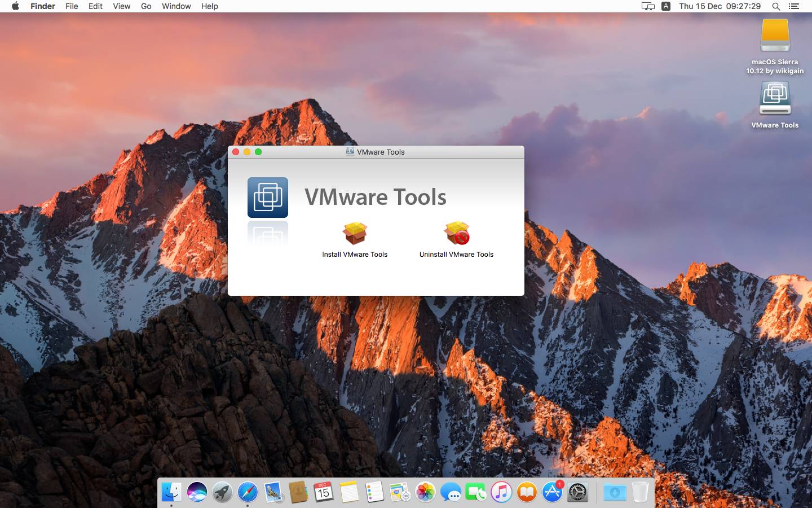
Task: Open the Window menu
Action: click(x=176, y=6)
